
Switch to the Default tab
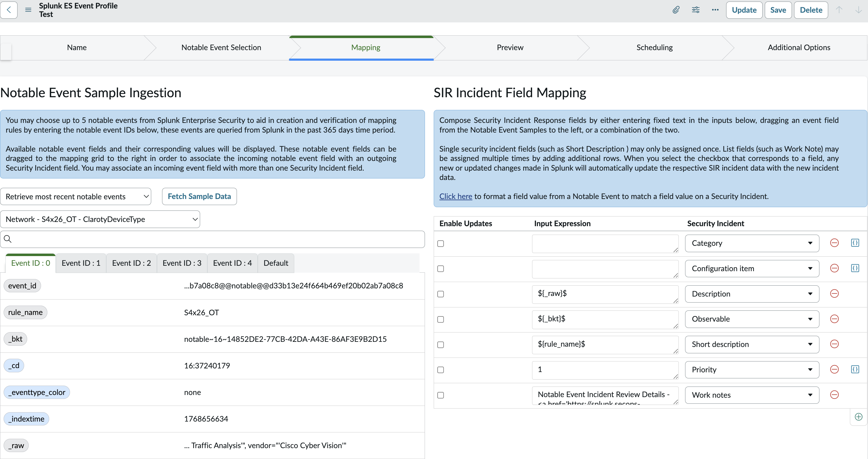point(276,263)
